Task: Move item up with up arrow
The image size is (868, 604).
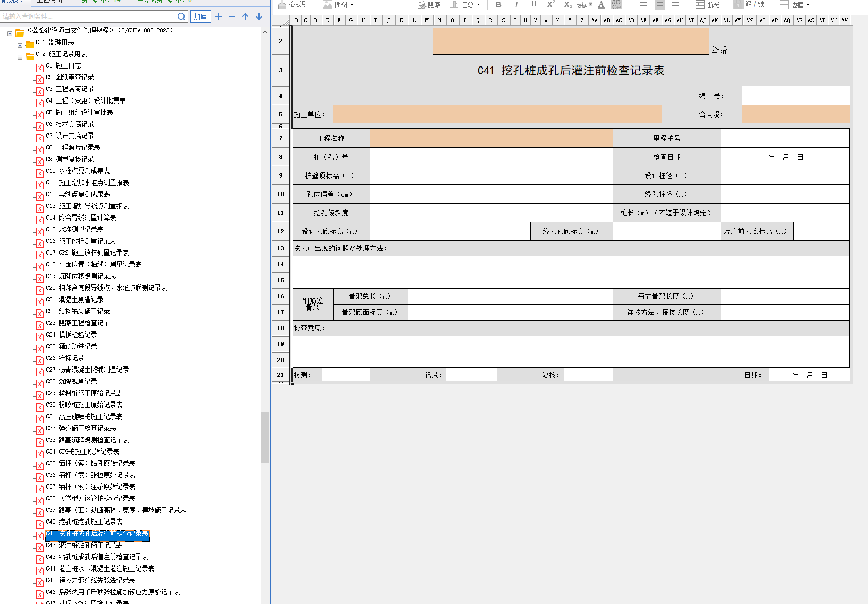Action: point(245,16)
